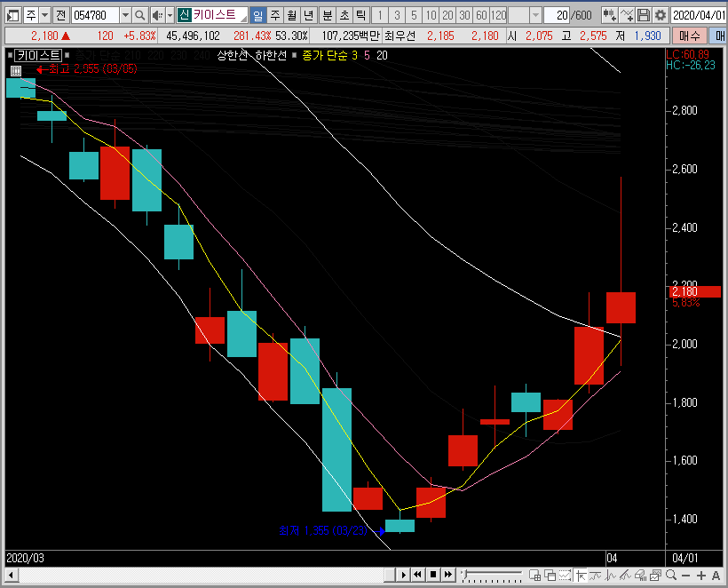Viewport: 728px width, 588px height.
Task: Open the empty interval combo dropdown
Action: [x=535, y=15]
